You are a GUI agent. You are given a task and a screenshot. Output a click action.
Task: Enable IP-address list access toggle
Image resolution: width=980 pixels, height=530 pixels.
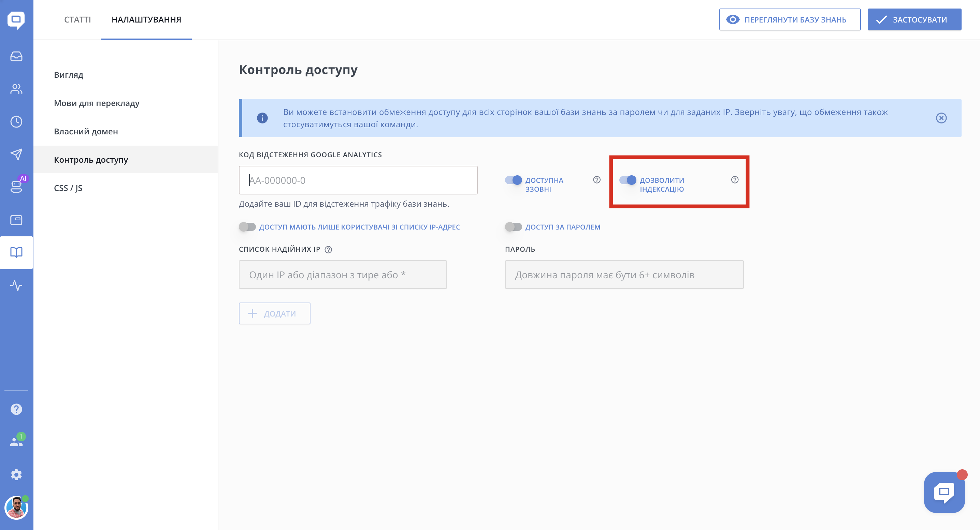[x=247, y=227]
